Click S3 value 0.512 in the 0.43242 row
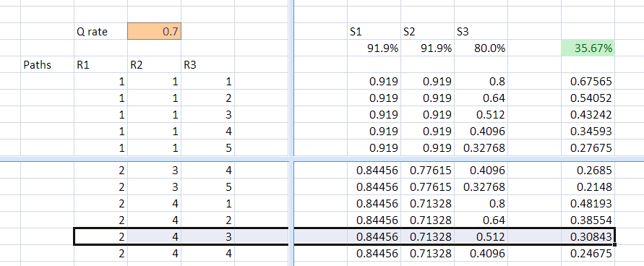644x266 pixels. click(x=481, y=115)
